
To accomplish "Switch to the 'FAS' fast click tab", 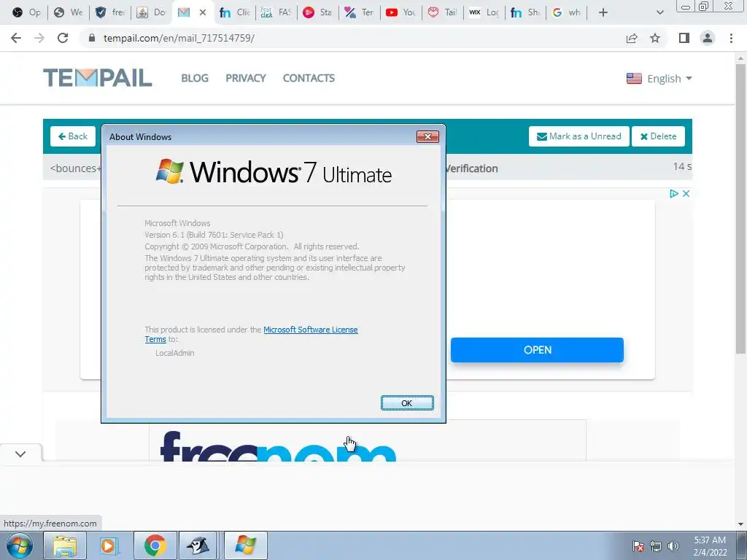I will [x=276, y=12].
